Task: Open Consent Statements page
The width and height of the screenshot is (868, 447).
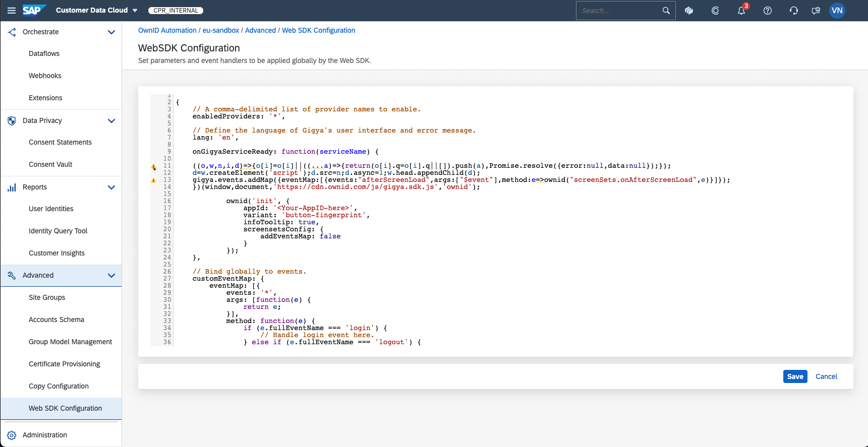Action: [x=61, y=143]
